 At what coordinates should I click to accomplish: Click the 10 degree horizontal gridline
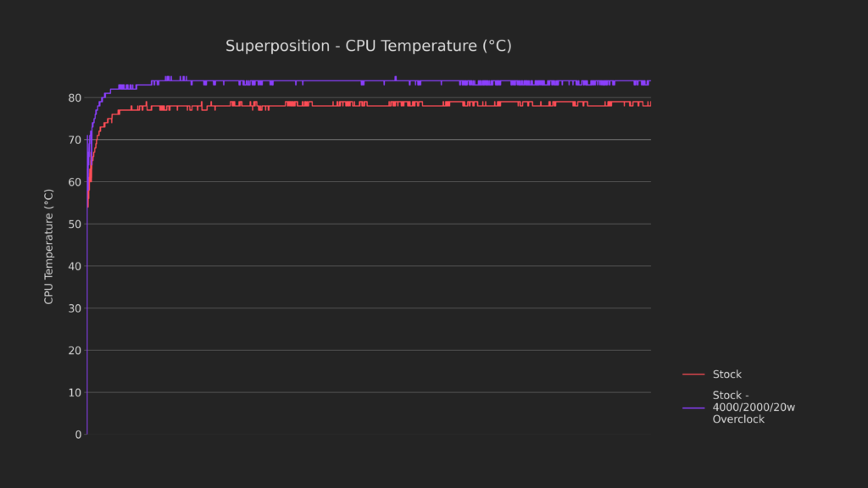pyautogui.click(x=381, y=392)
